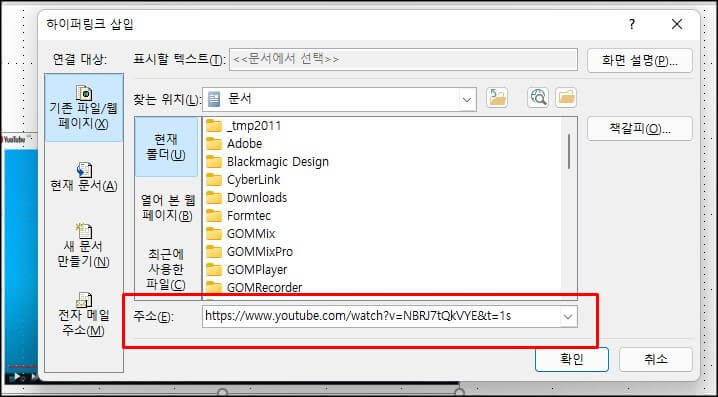Viewport: 718px width, 397px height.
Task: Select Existing File/Web Page (기존 파일/웹 페이지) link target
Action: click(x=84, y=108)
